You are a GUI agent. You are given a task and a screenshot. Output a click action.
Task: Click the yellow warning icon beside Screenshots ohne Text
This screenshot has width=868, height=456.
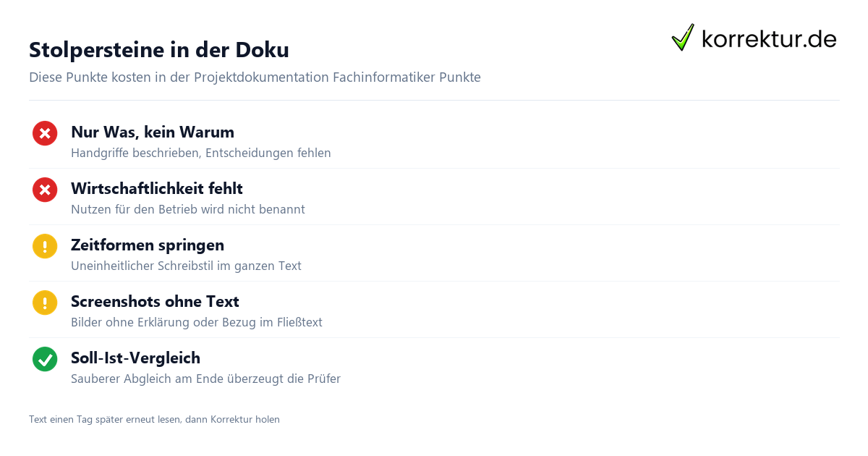45,303
